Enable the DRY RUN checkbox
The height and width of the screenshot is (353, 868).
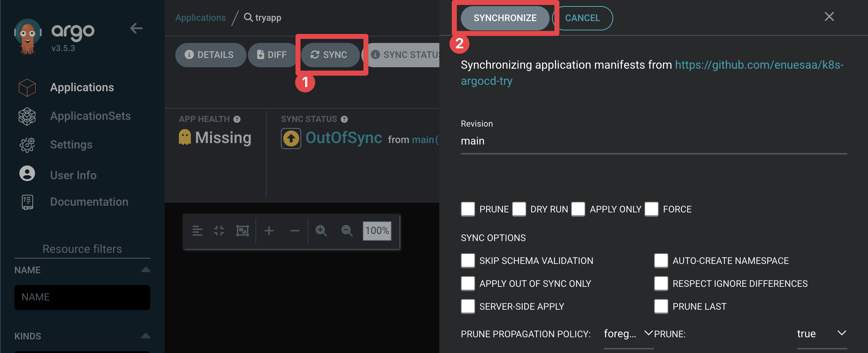519,209
